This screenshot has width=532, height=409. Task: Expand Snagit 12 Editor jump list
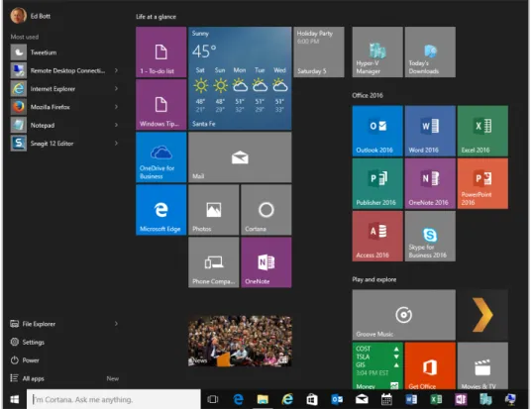point(116,144)
